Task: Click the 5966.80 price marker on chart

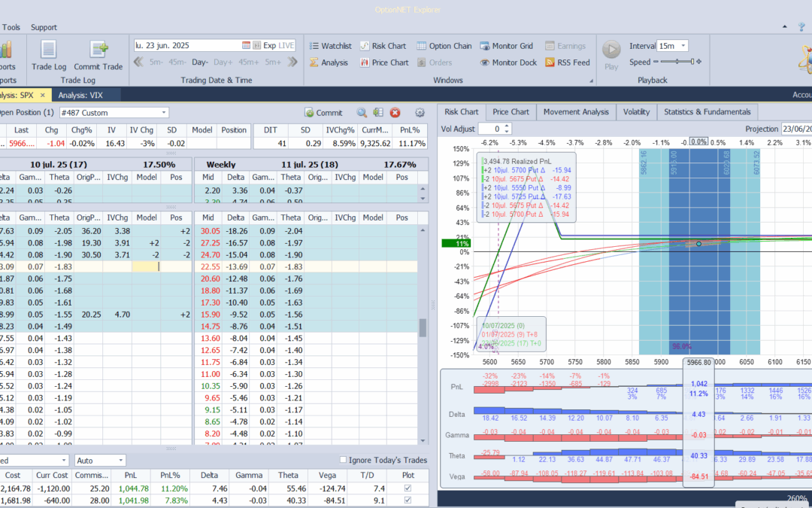Action: [x=698, y=362]
